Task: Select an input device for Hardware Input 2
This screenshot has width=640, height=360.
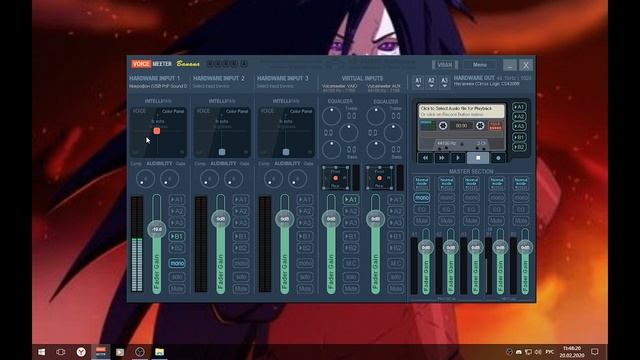Action: (211, 86)
